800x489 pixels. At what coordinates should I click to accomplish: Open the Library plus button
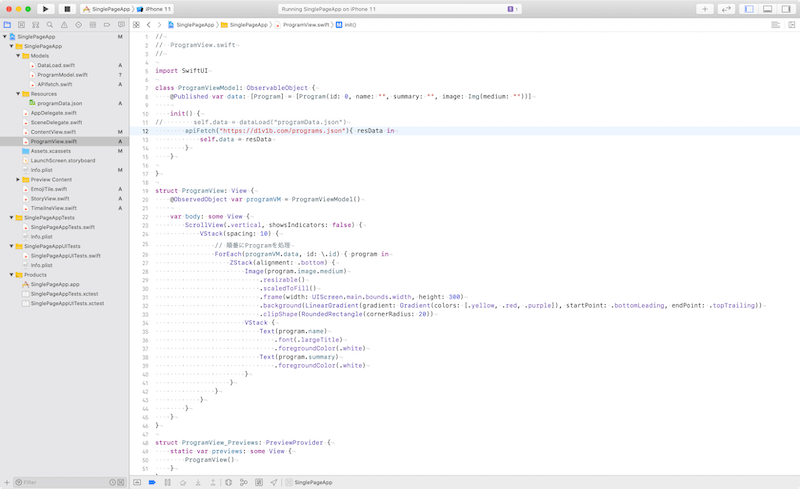pos(705,9)
